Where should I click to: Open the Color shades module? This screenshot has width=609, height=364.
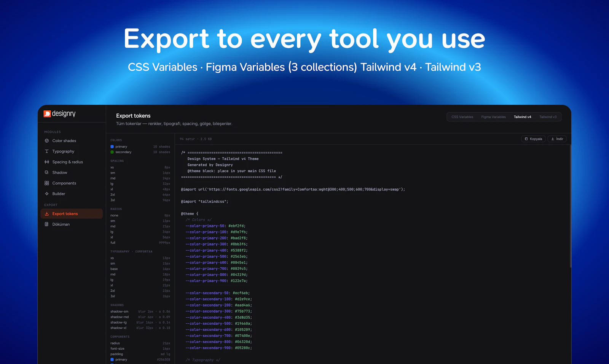pyautogui.click(x=72, y=141)
